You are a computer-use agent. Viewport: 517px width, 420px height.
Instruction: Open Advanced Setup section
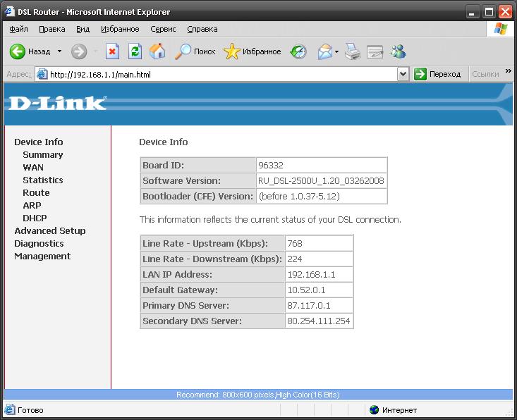click(x=50, y=231)
